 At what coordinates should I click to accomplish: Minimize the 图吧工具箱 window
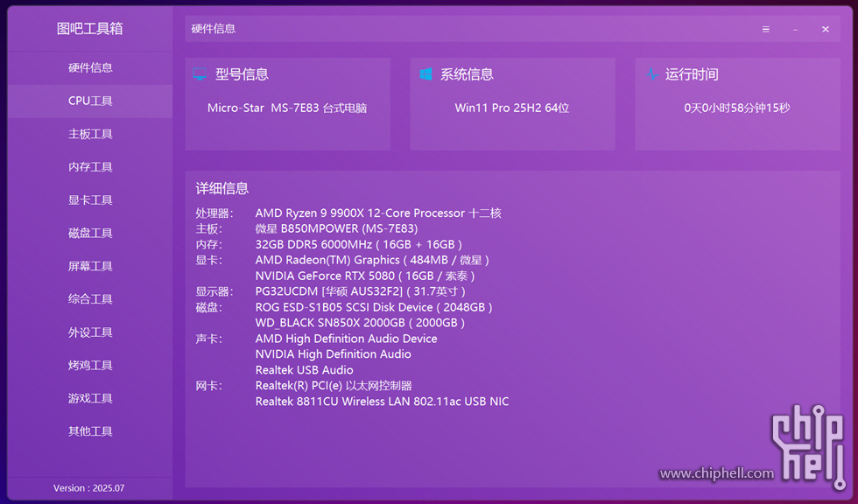795,29
